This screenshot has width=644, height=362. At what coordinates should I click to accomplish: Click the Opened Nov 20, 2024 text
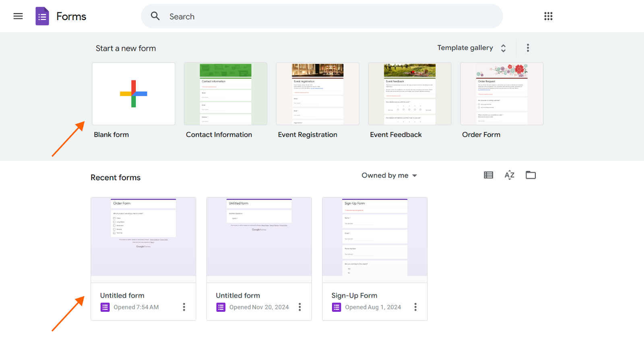coord(259,307)
